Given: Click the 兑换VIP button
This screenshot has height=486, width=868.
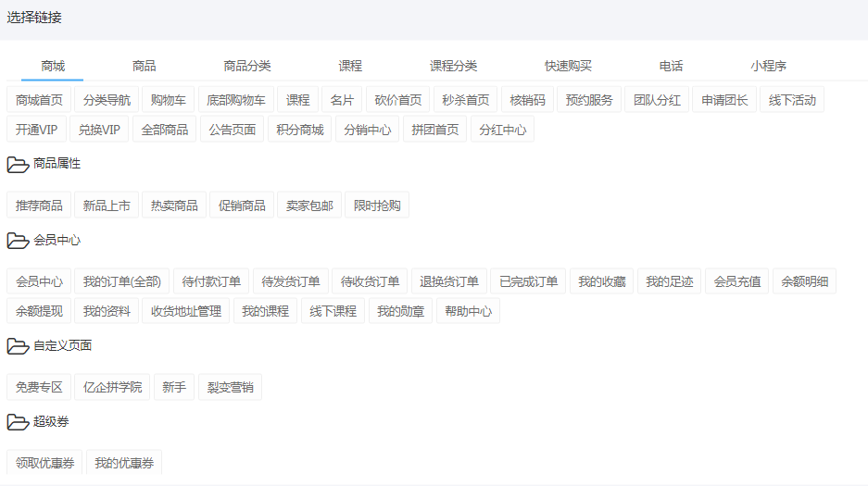Looking at the screenshot, I should click(99, 130).
